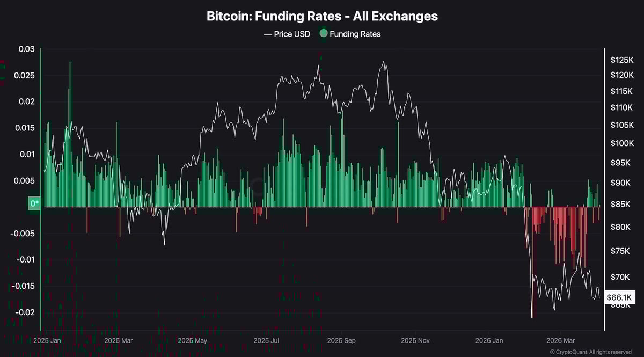
Task: Select the 2025 Jan date label
Action: [47, 340]
